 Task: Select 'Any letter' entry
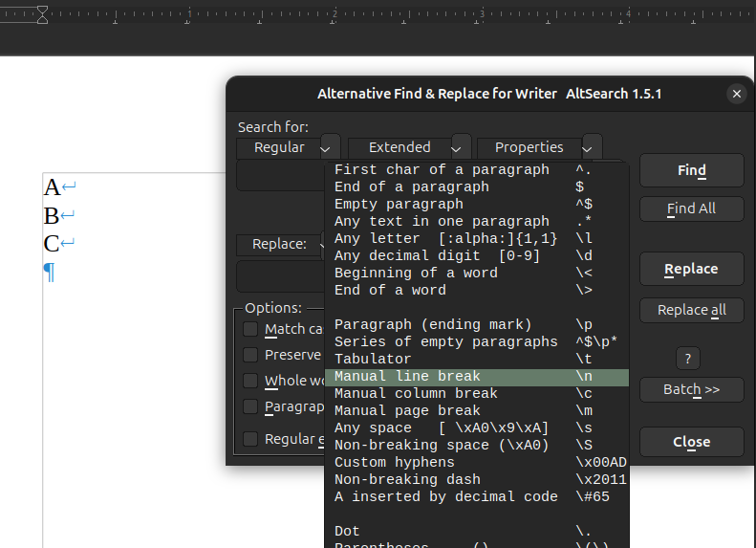pos(476,238)
